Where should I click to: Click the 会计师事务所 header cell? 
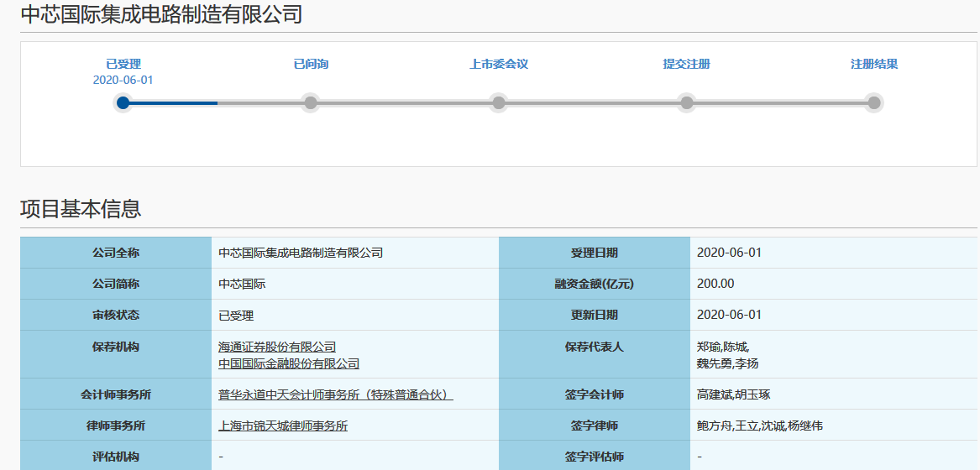(116, 394)
